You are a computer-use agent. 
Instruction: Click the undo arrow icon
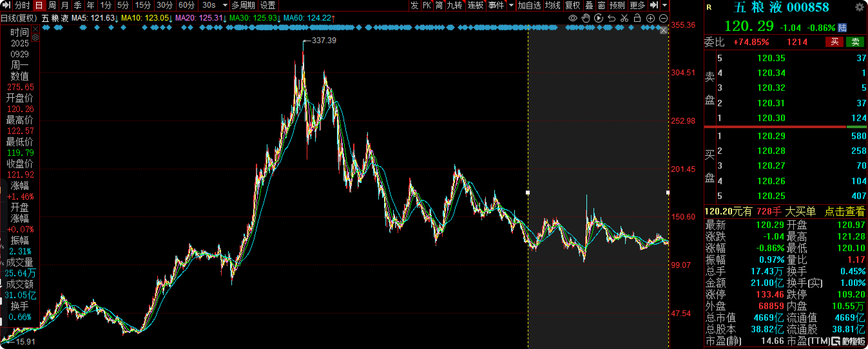point(612,18)
